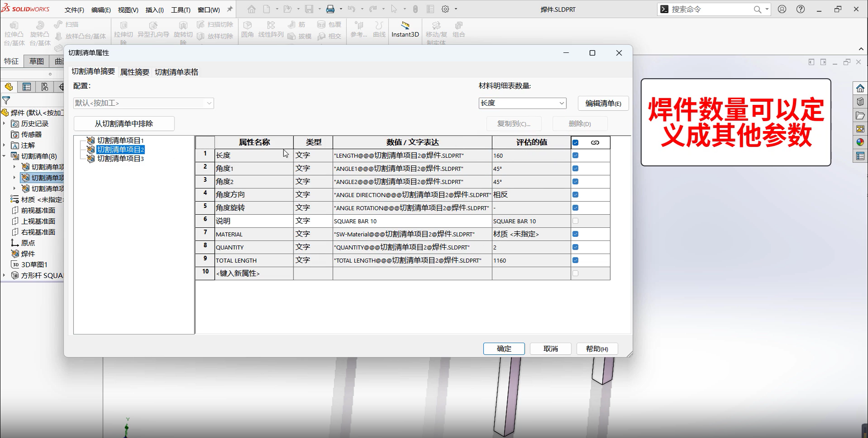The height and width of the screenshot is (438, 868).
Task: Click the 编辑清单(E) button
Action: 603,103
